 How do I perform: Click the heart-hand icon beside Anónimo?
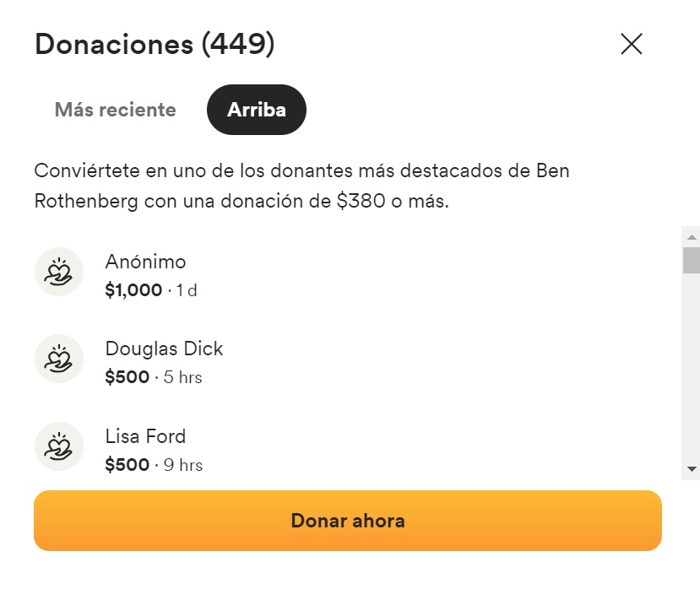pos(58,272)
